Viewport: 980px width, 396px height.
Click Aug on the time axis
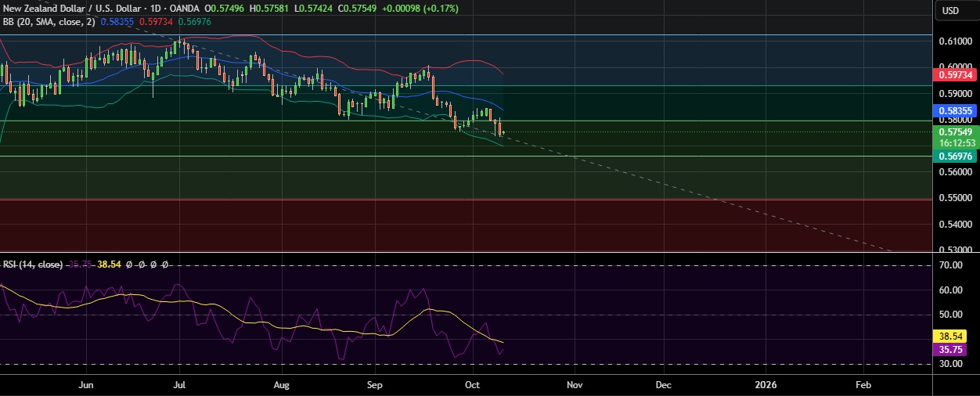click(x=283, y=385)
